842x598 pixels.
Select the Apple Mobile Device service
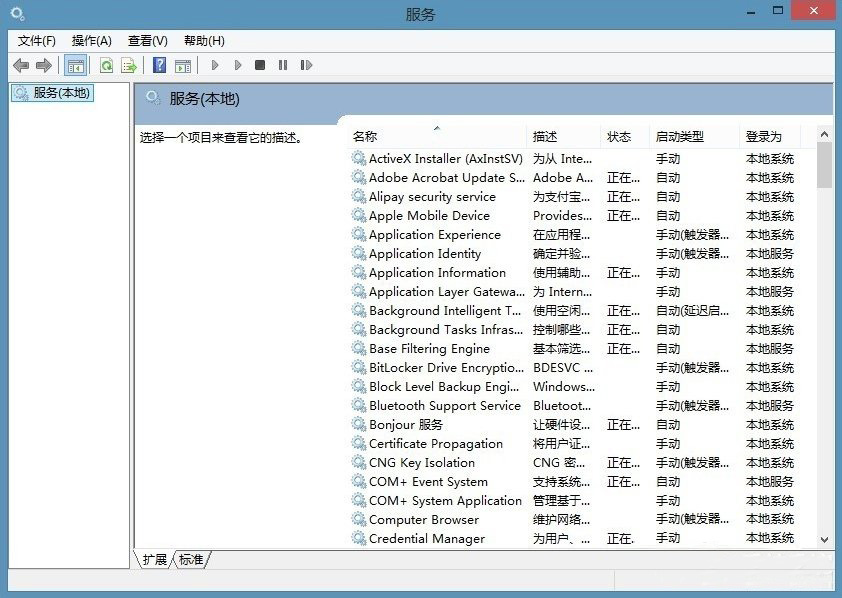[430, 215]
